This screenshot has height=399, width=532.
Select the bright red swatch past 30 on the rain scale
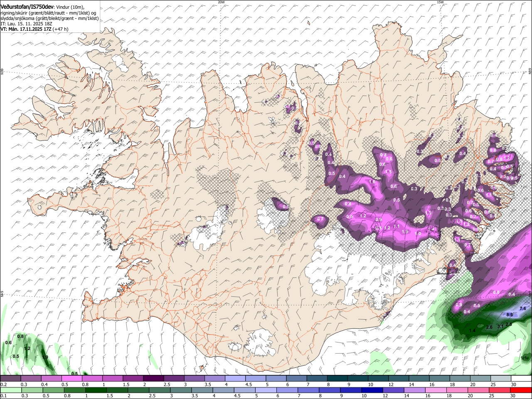point(521,390)
